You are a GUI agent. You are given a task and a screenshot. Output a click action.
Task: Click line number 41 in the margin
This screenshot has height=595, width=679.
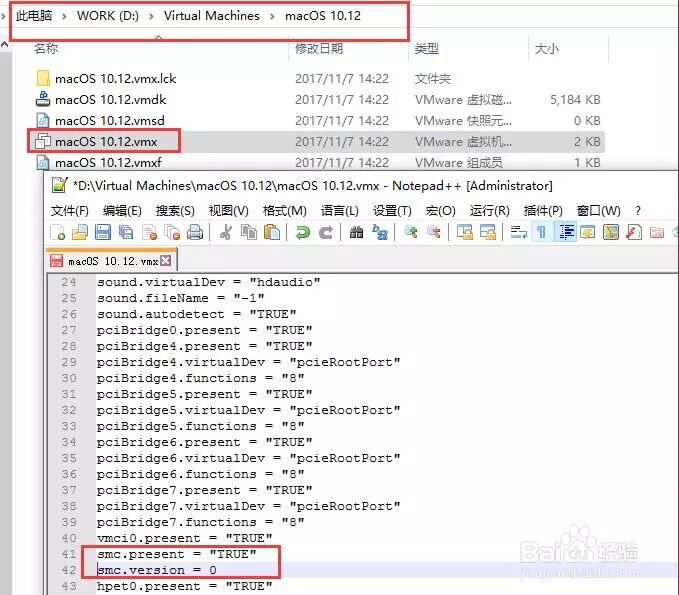coord(69,554)
